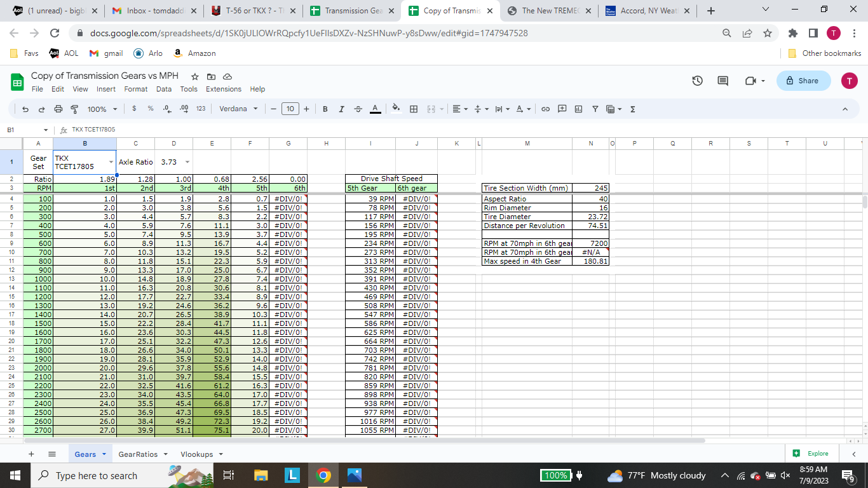Open the Verdana font dropdown

(238, 109)
